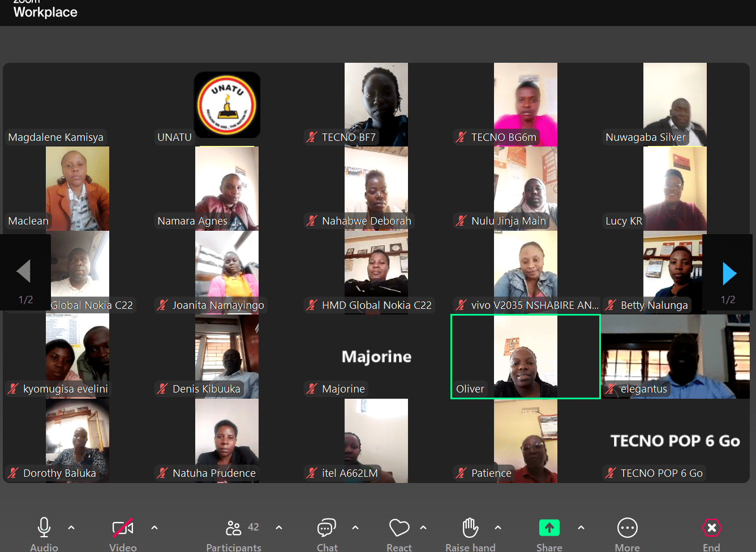The width and height of the screenshot is (756, 552).
Task: Click the Chat icon in the toolbar
Action: click(327, 528)
